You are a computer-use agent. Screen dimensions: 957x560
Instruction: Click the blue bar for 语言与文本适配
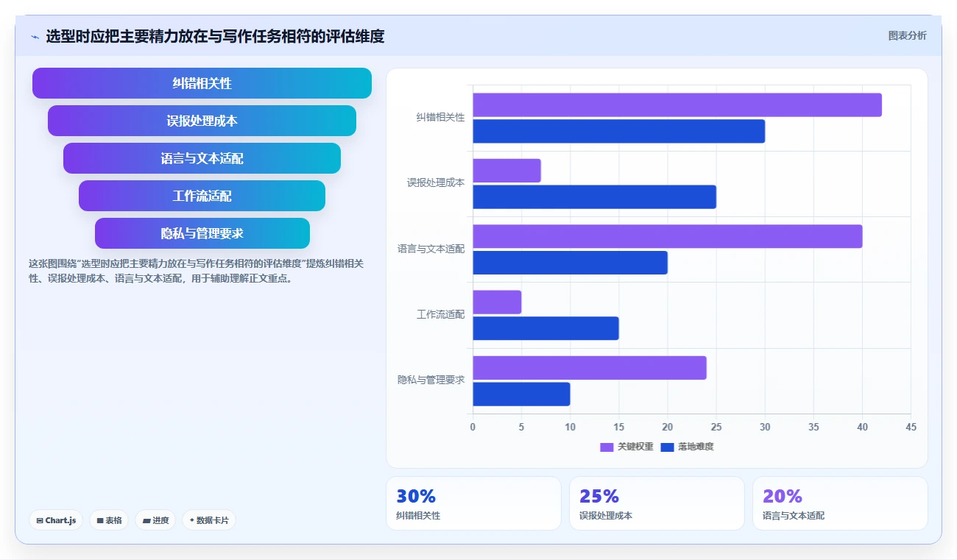point(570,263)
